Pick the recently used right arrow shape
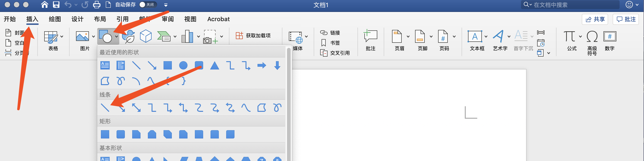Viewport: 644px width, 161px height. pos(261,65)
